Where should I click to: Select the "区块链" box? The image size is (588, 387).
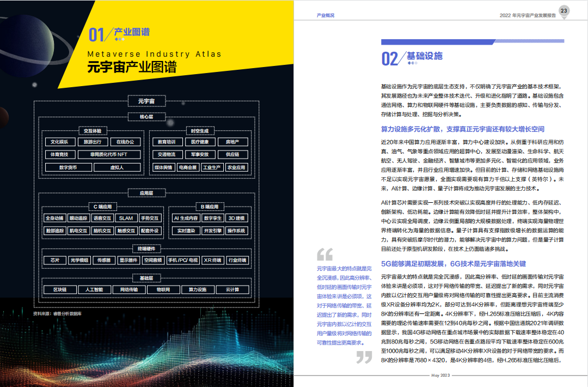pyautogui.click(x=60, y=289)
